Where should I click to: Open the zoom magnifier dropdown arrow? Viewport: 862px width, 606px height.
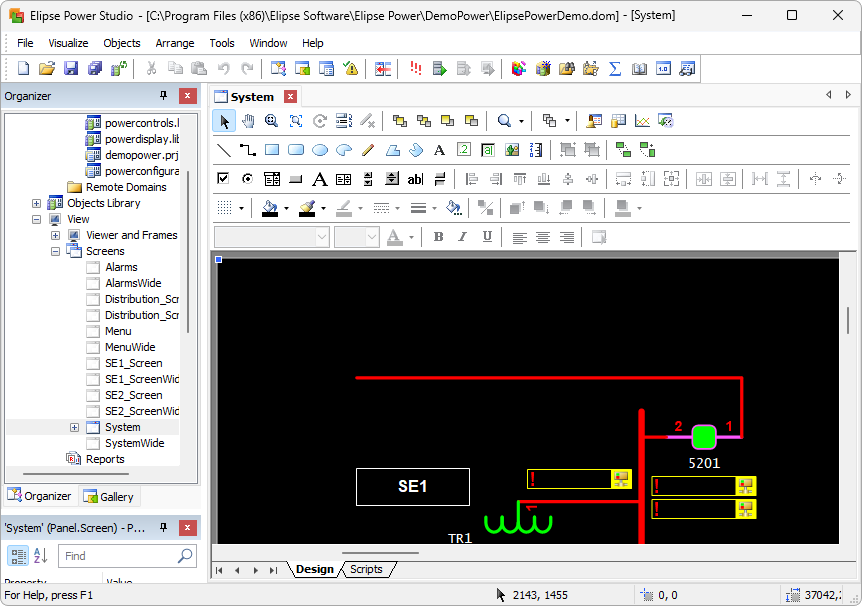click(521, 121)
